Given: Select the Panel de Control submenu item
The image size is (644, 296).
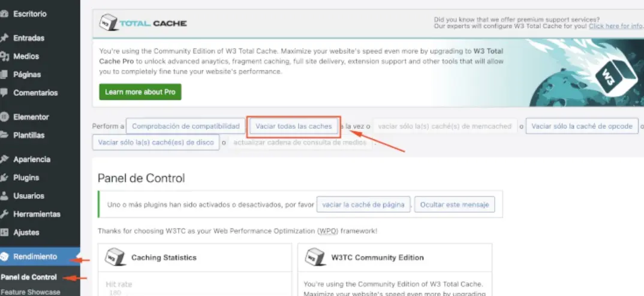Looking at the screenshot, I should pyautogui.click(x=29, y=277).
